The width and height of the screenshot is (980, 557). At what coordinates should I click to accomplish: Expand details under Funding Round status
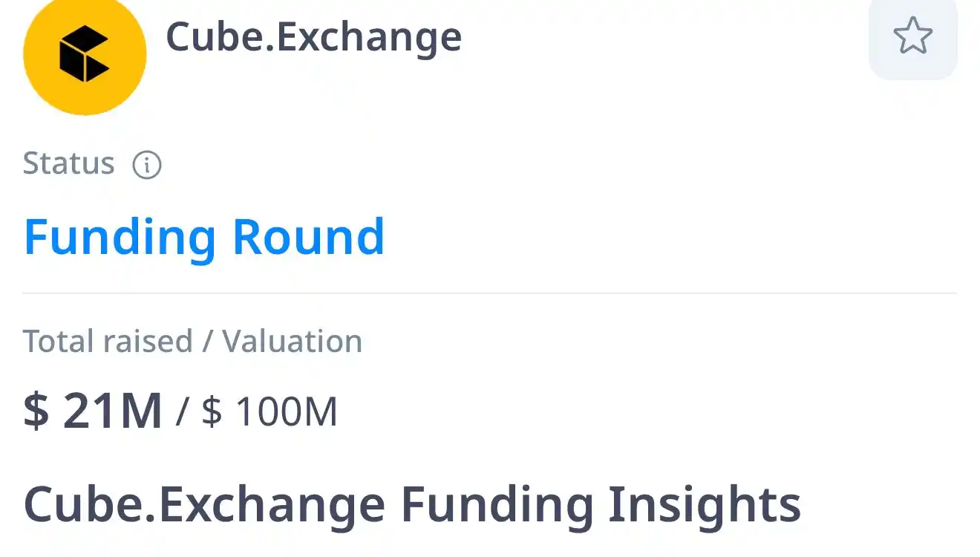click(203, 236)
